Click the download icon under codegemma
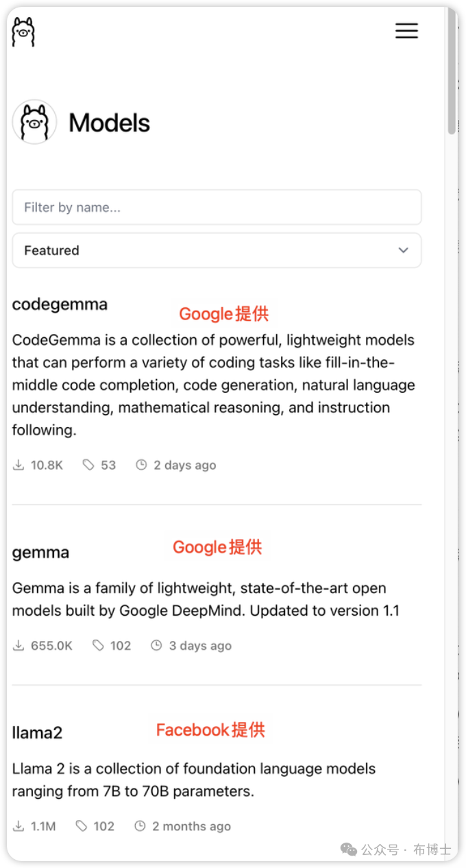466x868 pixels. 19,465
